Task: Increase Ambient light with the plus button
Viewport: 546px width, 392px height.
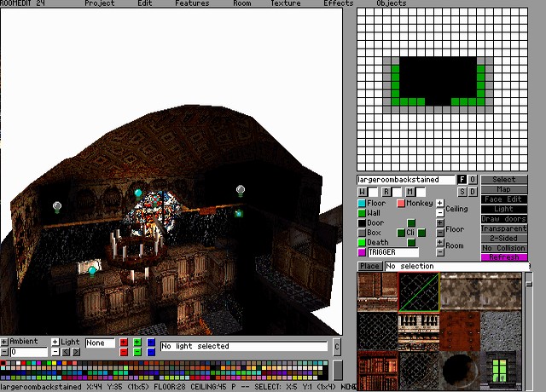Action: click(4, 342)
